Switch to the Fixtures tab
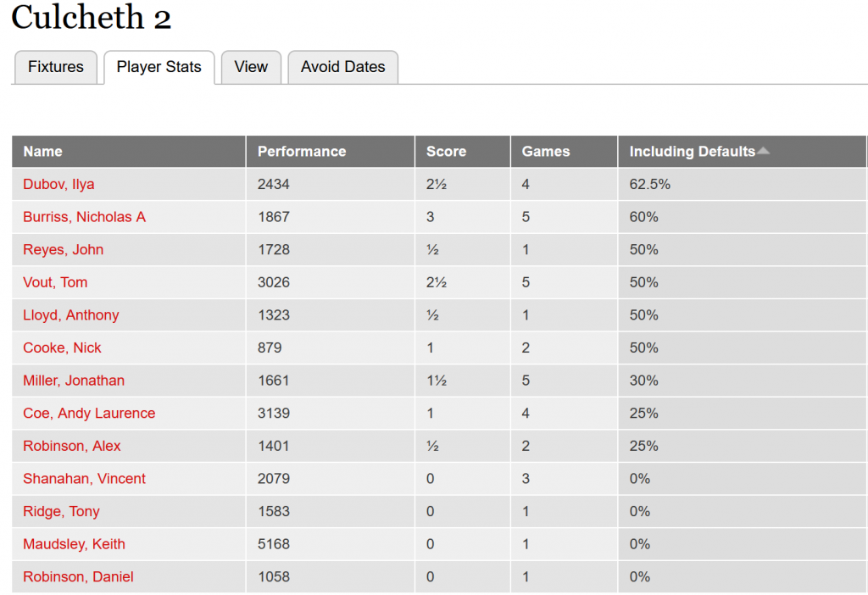 click(56, 67)
